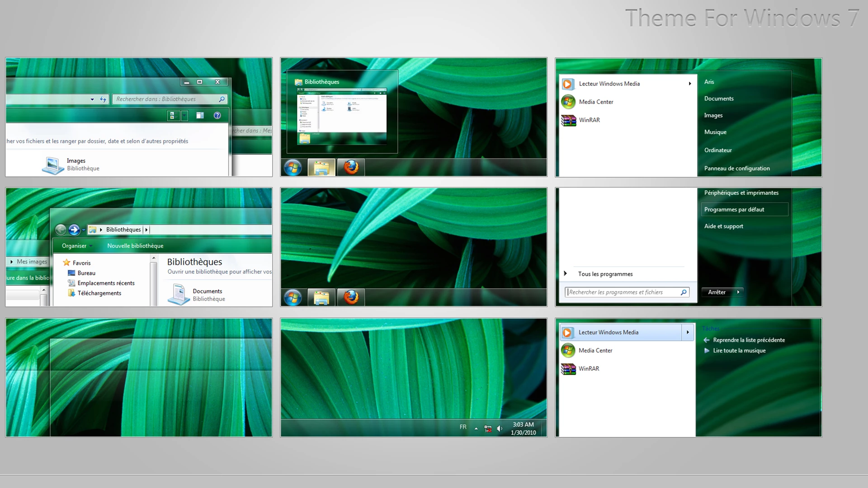The height and width of the screenshot is (488, 868).
Task: Click the magnifier in the Rechercher les programmes field
Action: [684, 292]
